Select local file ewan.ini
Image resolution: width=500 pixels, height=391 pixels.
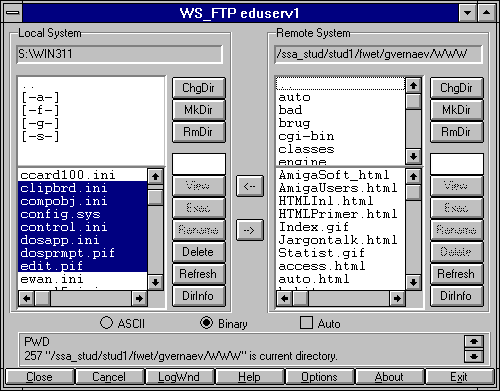click(83, 279)
